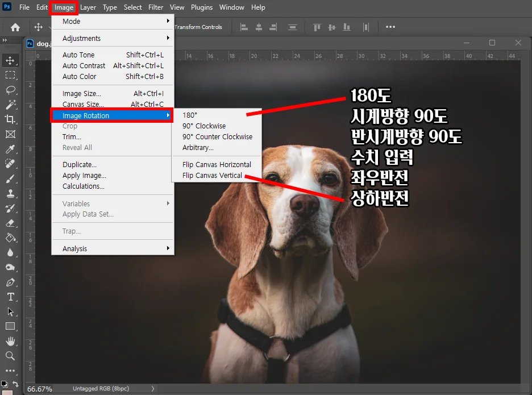This screenshot has width=532, height=395.
Task: Choose Duplicate... in Image menu
Action: coord(113,165)
